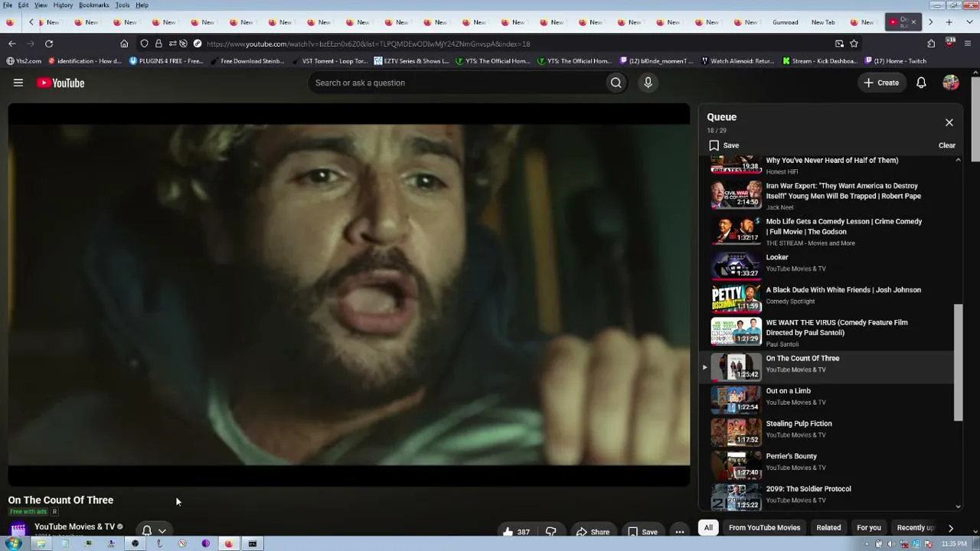The image size is (980, 551).
Task: Open the account avatar menu
Action: (x=951, y=83)
